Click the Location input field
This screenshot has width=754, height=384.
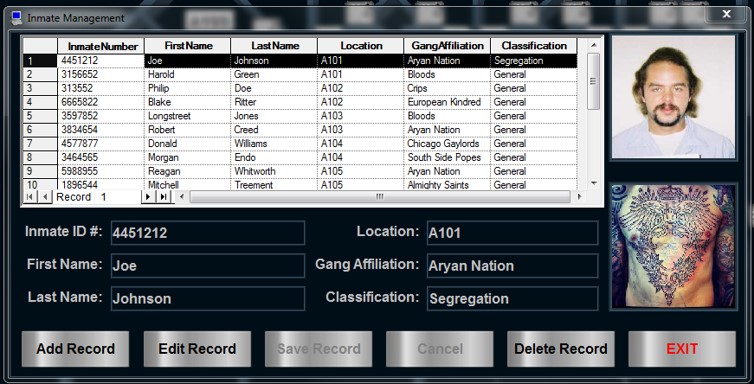513,233
